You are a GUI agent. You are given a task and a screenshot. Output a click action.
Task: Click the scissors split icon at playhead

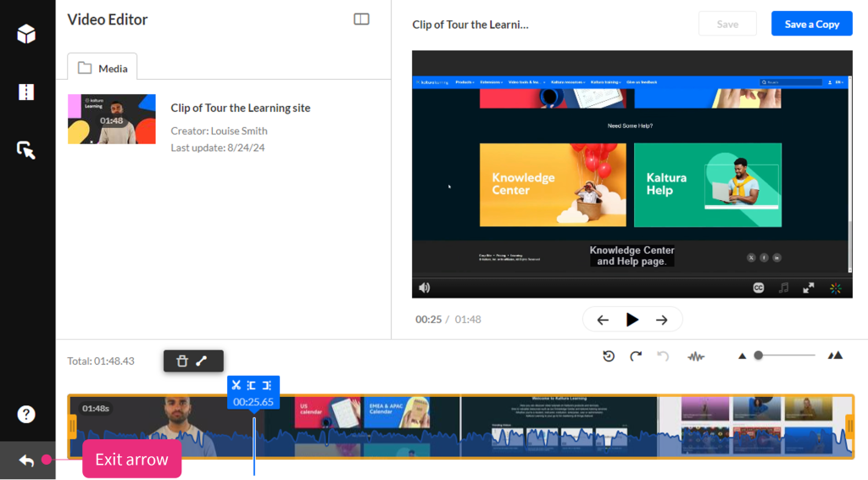(x=236, y=386)
